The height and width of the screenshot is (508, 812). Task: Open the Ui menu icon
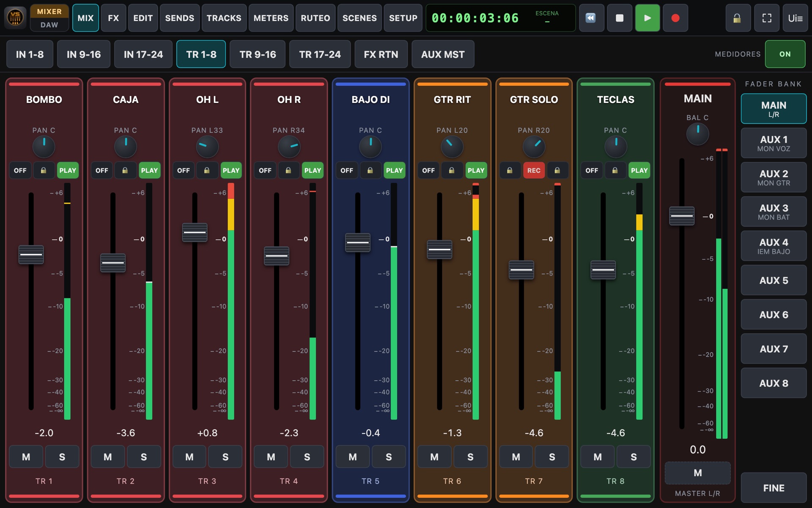coord(795,18)
